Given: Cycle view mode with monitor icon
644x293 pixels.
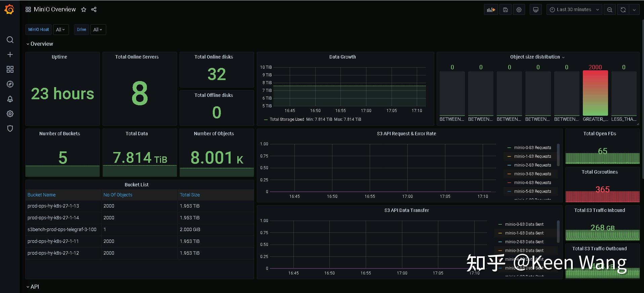Looking at the screenshot, I should click(536, 10).
